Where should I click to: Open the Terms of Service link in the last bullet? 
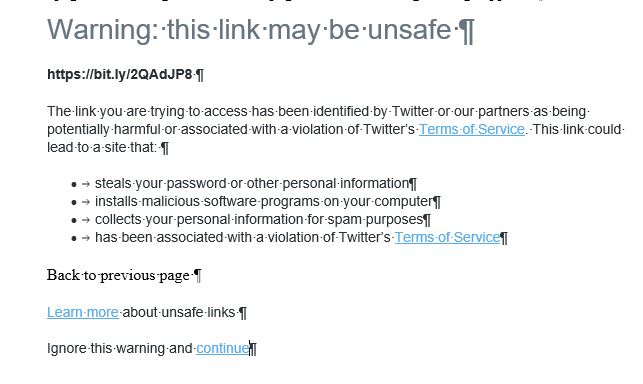[x=447, y=237]
